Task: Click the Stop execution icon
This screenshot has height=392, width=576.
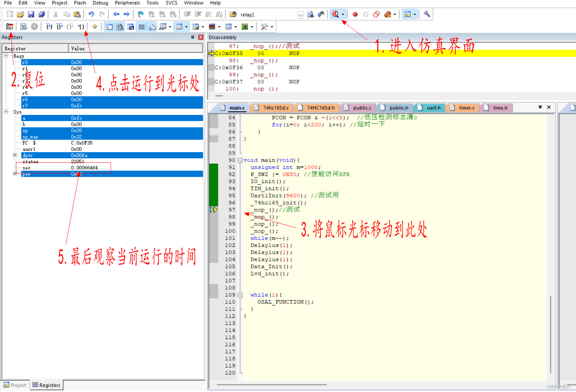Action: pyautogui.click(x=34, y=27)
